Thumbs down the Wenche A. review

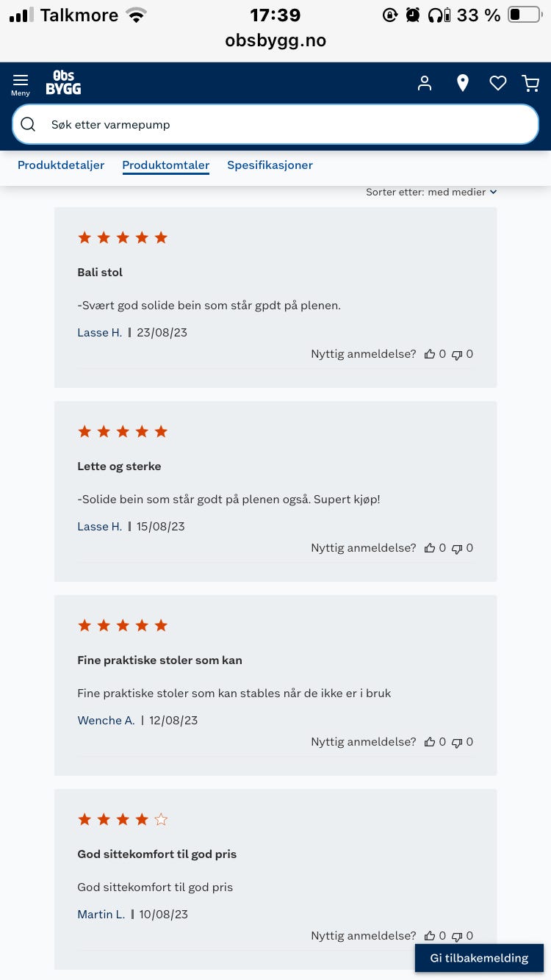(457, 743)
